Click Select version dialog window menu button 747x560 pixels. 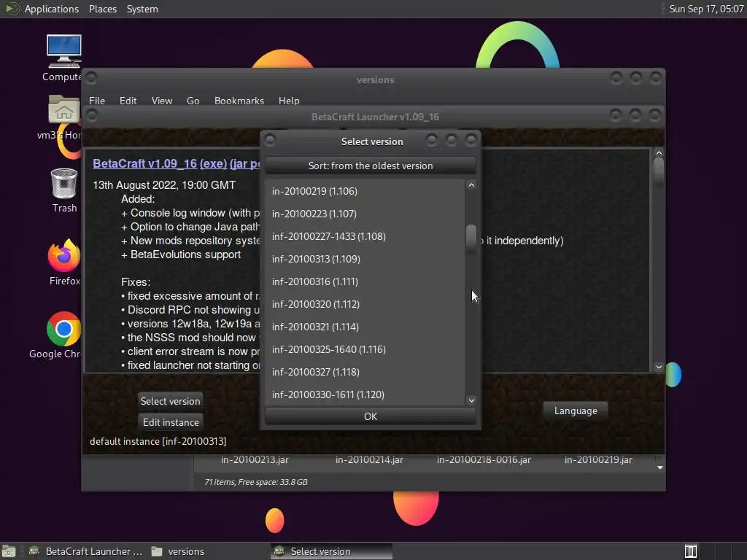(270, 140)
